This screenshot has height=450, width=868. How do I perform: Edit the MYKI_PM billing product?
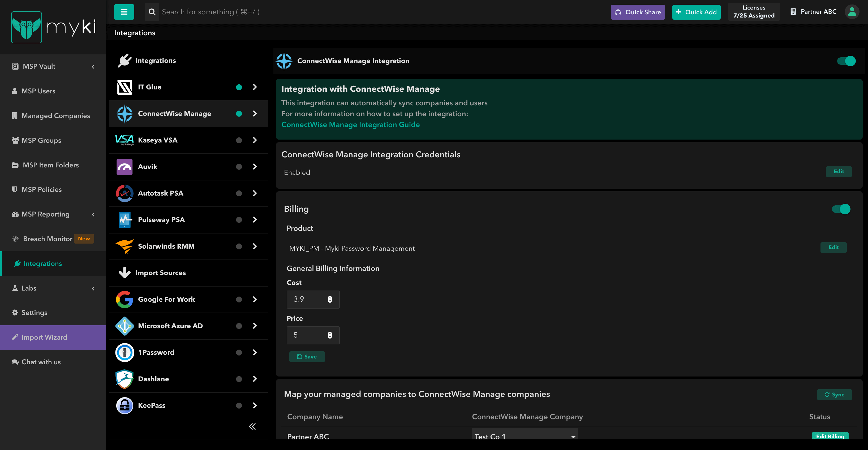(833, 247)
